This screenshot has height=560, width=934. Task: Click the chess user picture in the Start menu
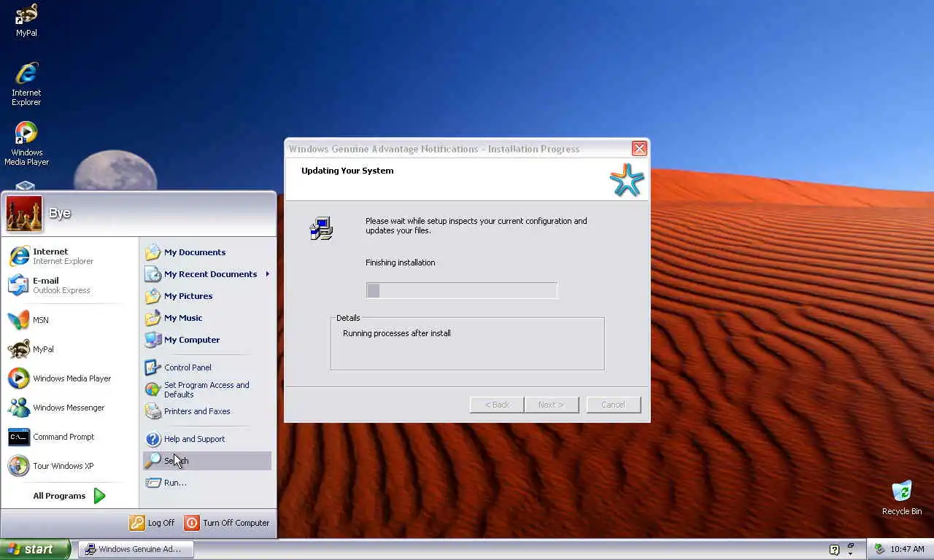(24, 214)
